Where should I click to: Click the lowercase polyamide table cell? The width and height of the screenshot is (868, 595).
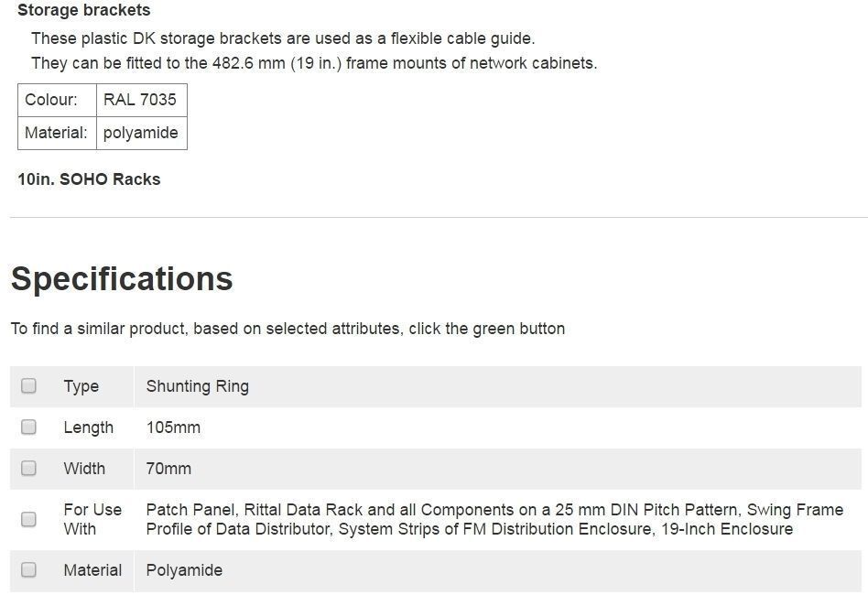pyautogui.click(x=140, y=133)
